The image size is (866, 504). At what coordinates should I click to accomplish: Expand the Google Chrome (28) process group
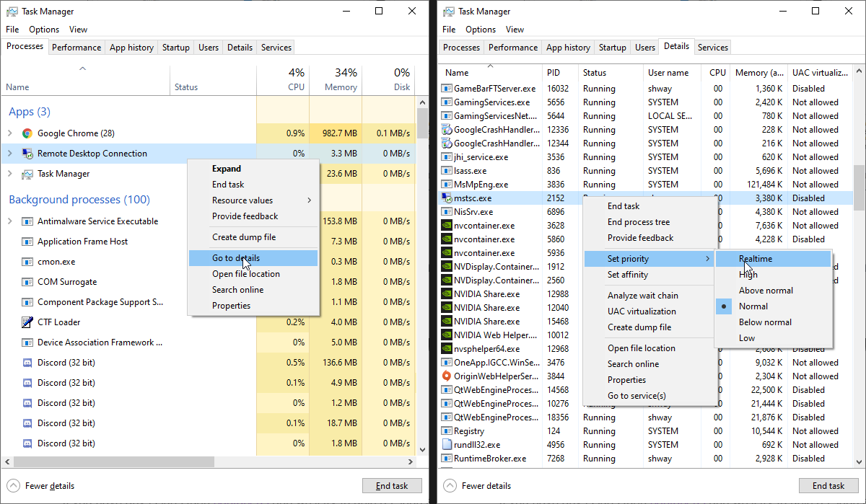click(x=10, y=133)
